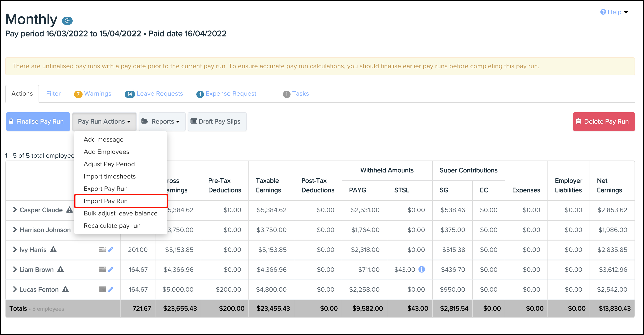Image resolution: width=644 pixels, height=335 pixels.
Task: Click the Finalise Pay Run button
Action: pyautogui.click(x=38, y=121)
